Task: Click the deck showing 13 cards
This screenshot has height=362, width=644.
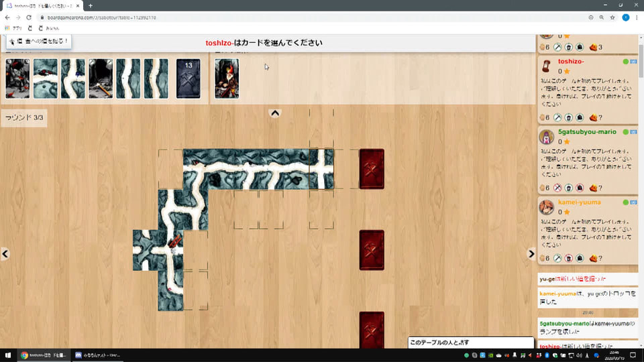Action: click(189, 78)
